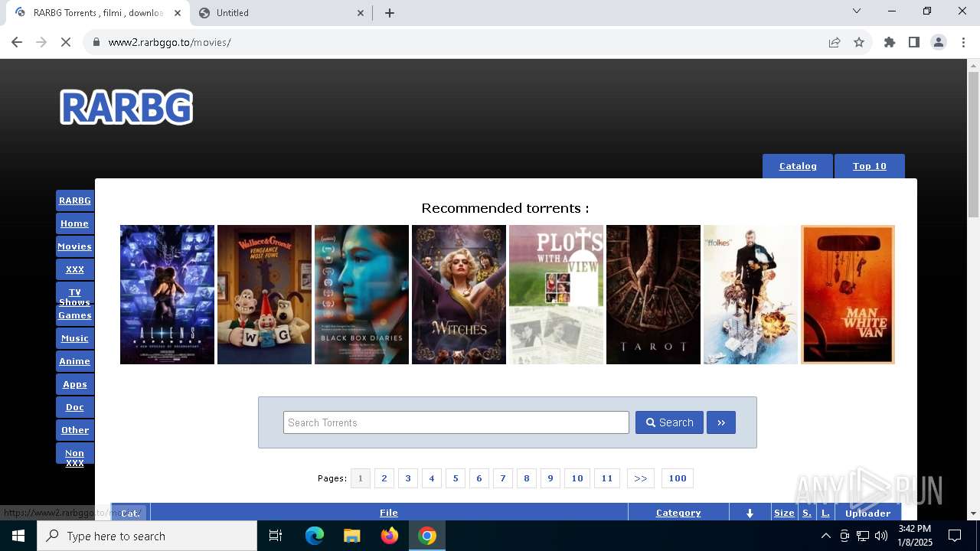Open the Catalog tab
The height and width of the screenshot is (551, 980).
798,166
